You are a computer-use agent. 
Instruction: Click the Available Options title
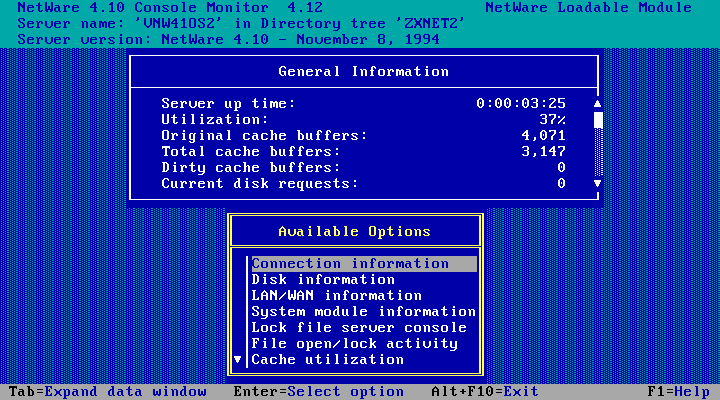(x=354, y=231)
